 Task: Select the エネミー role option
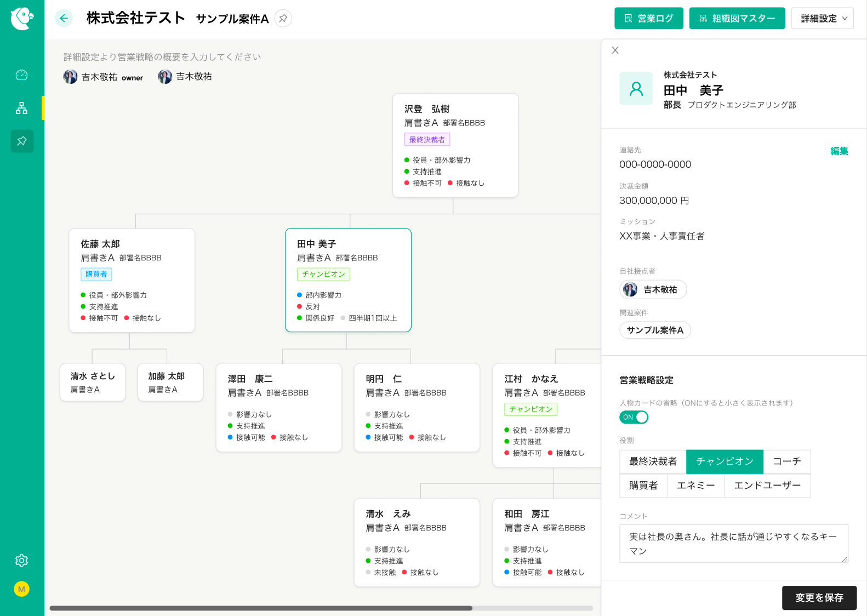pyautogui.click(x=695, y=486)
